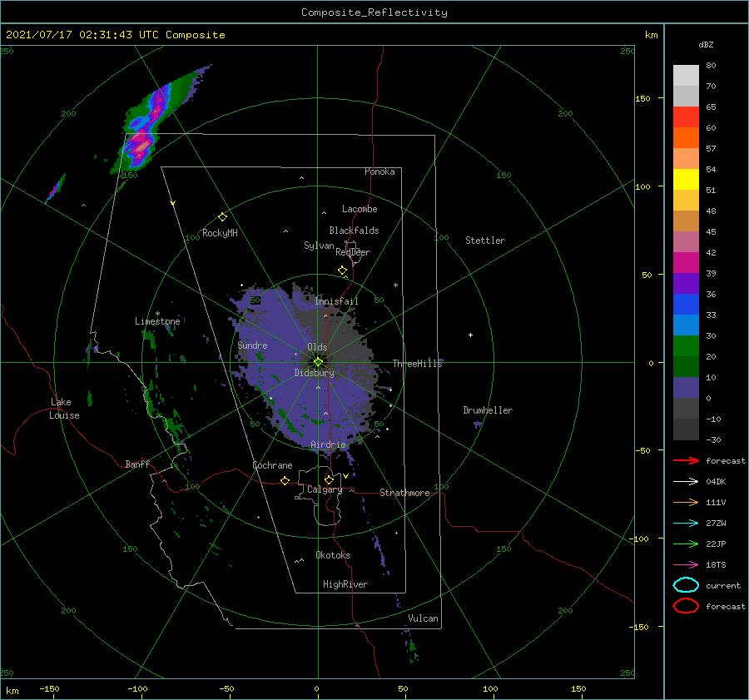Click the small storm echo near Vulcan

(412, 648)
